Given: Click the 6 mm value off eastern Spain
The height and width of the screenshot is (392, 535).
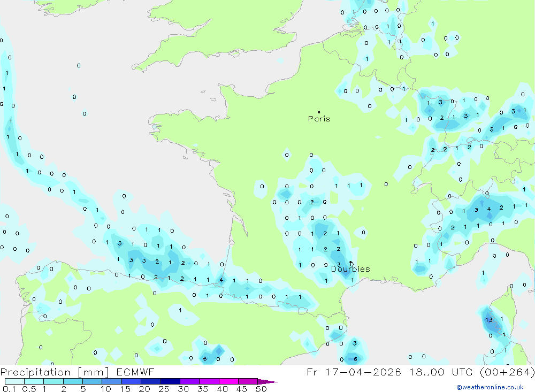Looking at the screenshot, I should click(355, 359).
